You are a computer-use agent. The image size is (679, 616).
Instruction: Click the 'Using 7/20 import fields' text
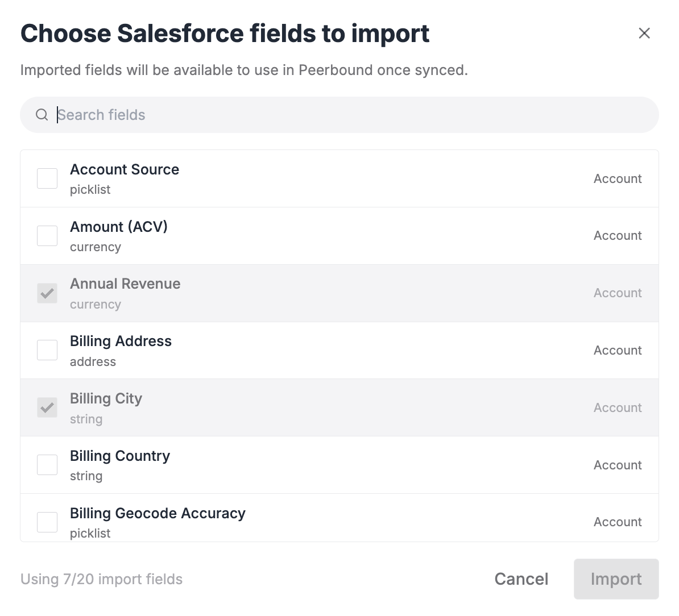[x=101, y=579]
